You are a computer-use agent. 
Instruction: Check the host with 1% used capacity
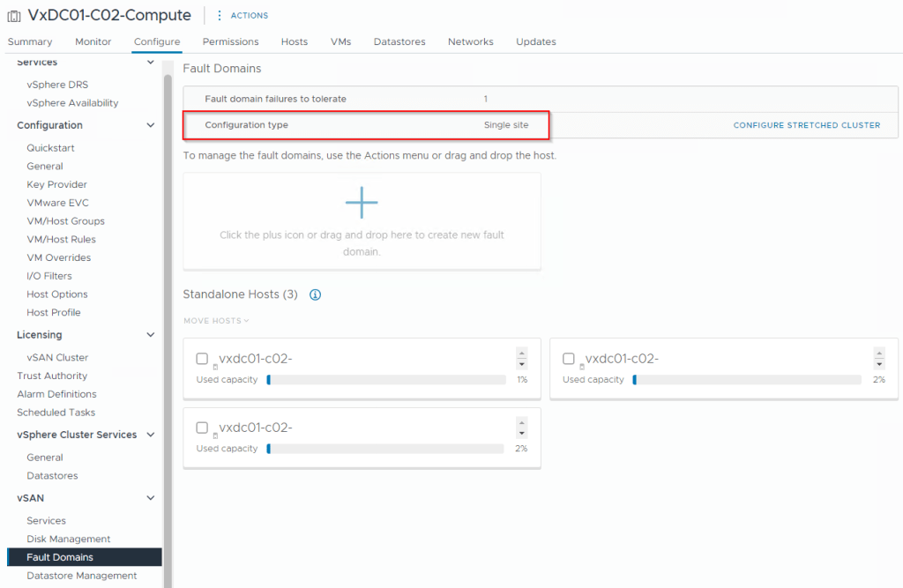click(x=202, y=359)
